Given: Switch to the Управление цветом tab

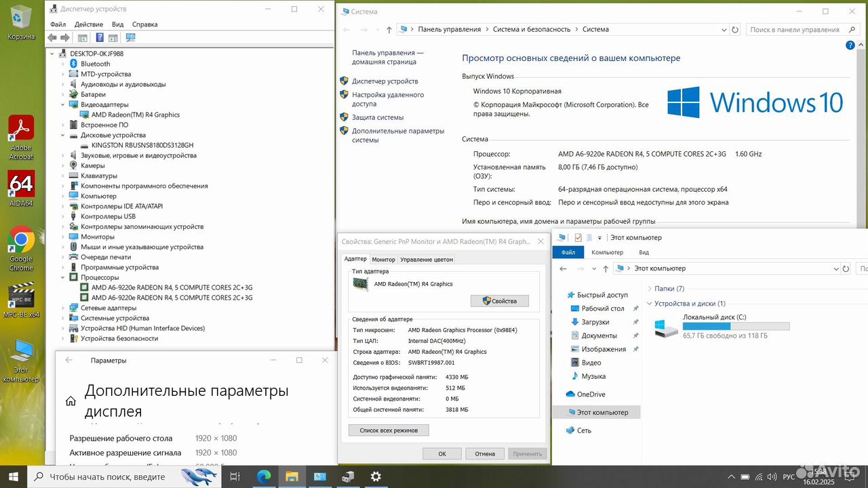Looking at the screenshot, I should click(x=427, y=260).
